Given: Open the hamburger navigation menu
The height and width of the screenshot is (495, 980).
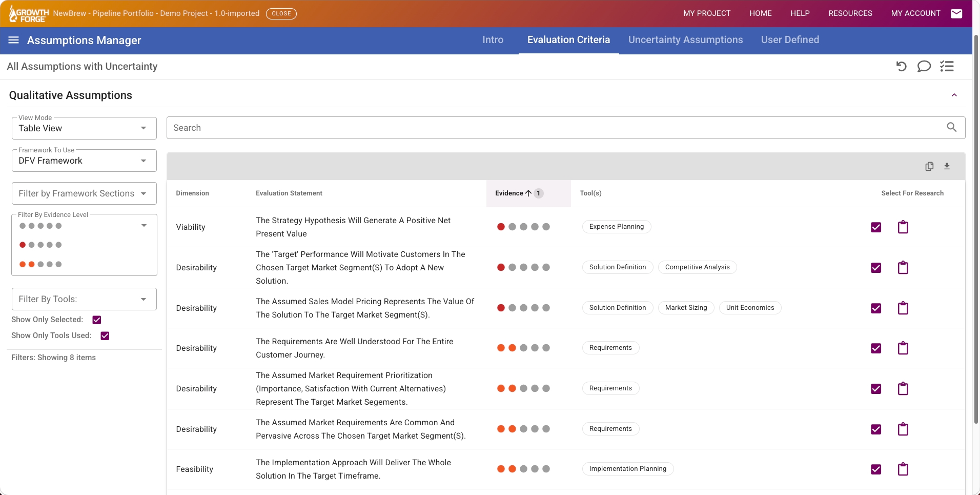Looking at the screenshot, I should click(14, 40).
